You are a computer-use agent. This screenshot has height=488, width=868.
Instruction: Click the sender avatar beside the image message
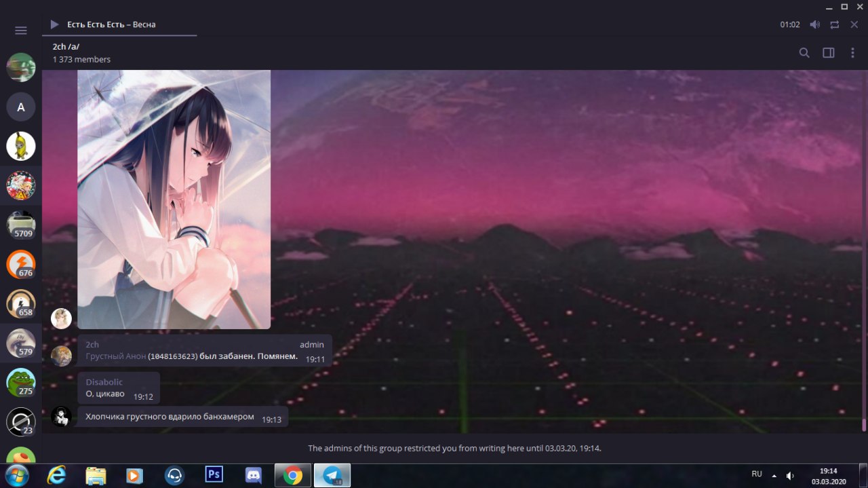click(x=61, y=318)
